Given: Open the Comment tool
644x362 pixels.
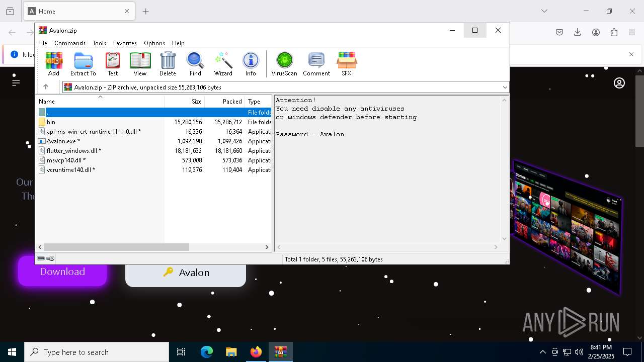Looking at the screenshot, I should pyautogui.click(x=316, y=64).
